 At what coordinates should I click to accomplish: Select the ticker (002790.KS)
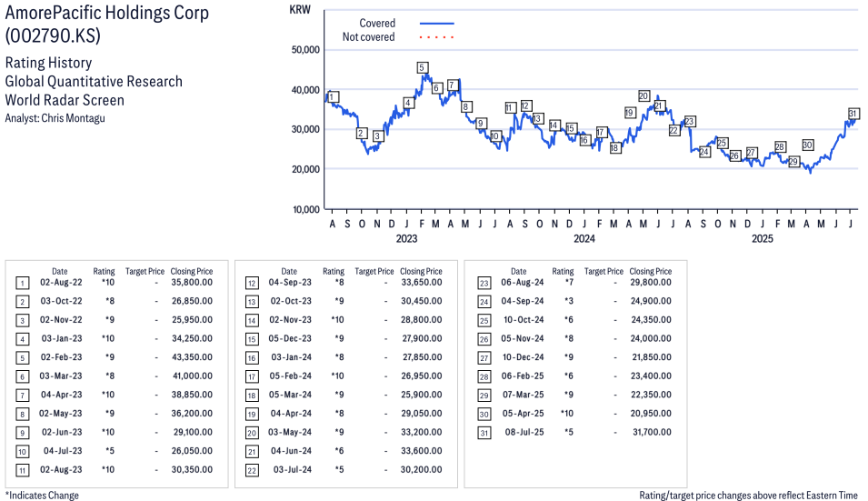click(x=53, y=35)
